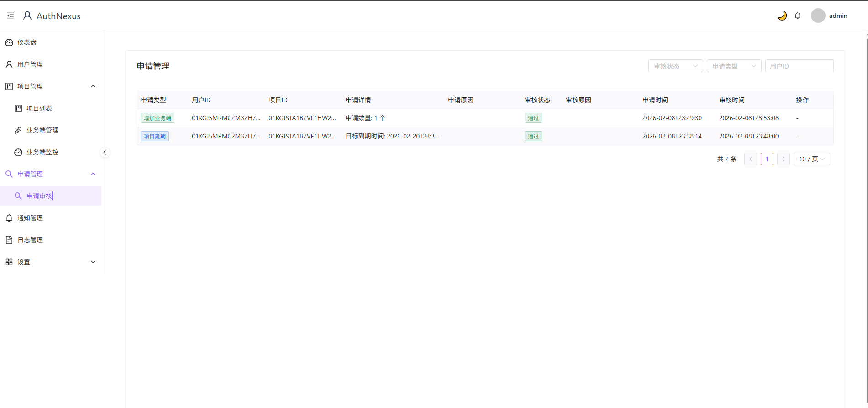
Task: Open 业务端管理 in the sidebar
Action: coord(42,130)
